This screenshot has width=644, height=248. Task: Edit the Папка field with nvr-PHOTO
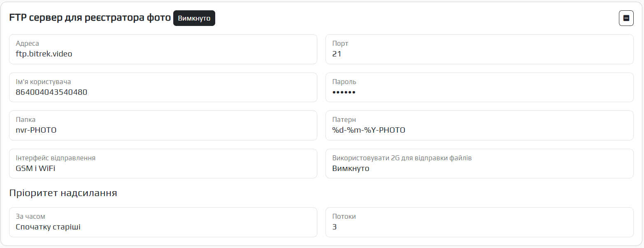pos(163,126)
